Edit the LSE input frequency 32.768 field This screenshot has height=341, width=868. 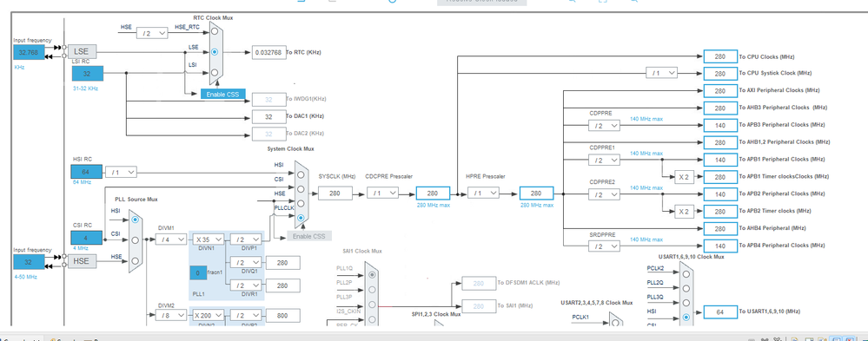tap(30, 53)
